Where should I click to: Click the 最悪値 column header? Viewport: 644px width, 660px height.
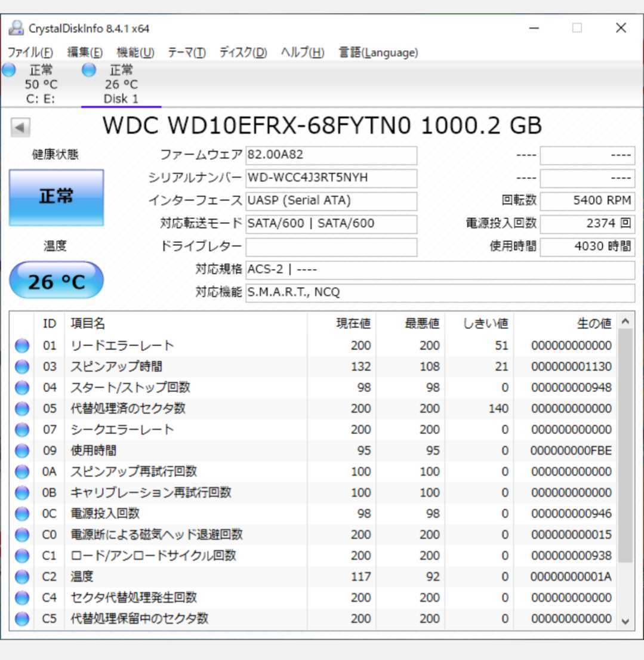411,323
